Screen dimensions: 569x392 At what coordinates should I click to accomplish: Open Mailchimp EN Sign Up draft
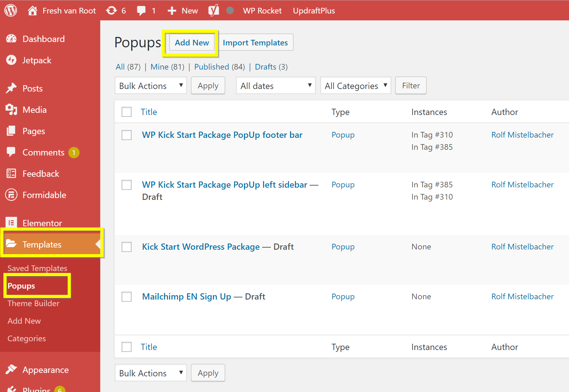click(x=186, y=296)
